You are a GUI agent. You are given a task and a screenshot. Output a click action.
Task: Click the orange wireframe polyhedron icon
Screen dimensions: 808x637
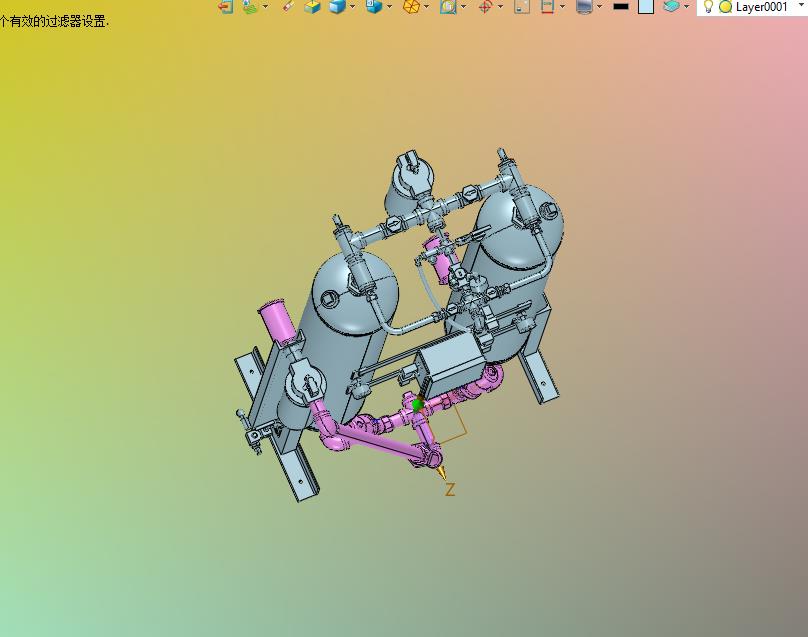pos(411,6)
